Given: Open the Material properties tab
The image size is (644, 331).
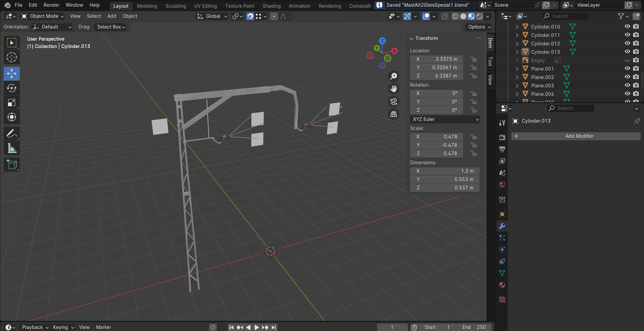Looking at the screenshot, I should point(502,285).
